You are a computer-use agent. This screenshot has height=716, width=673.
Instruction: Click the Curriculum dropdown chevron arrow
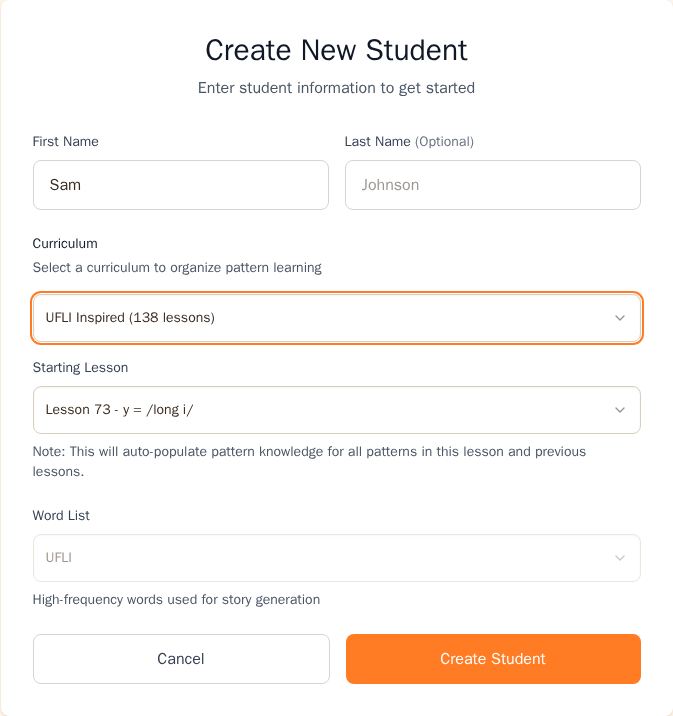(620, 318)
